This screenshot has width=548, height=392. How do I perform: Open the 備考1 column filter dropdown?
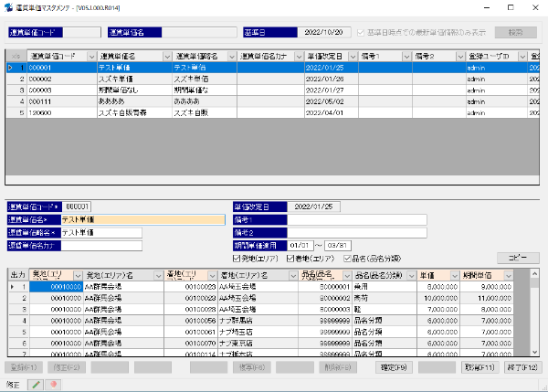click(x=406, y=57)
